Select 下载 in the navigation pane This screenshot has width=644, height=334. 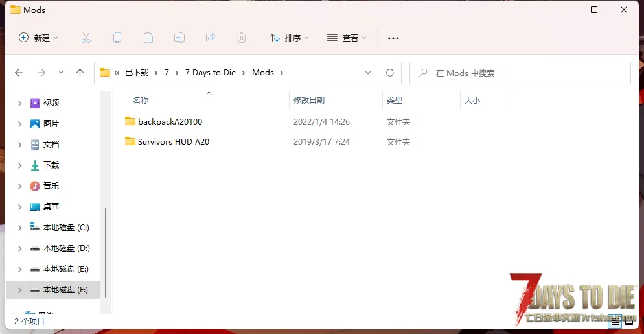coord(51,165)
